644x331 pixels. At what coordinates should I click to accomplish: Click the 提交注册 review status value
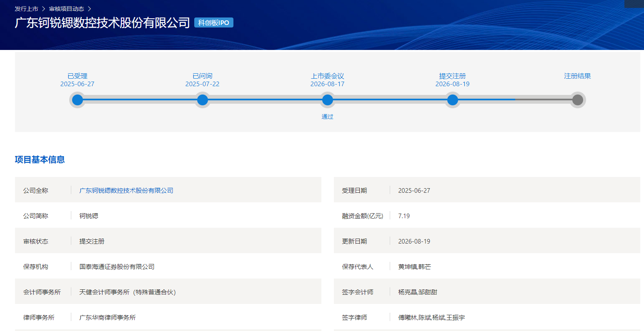(92, 241)
